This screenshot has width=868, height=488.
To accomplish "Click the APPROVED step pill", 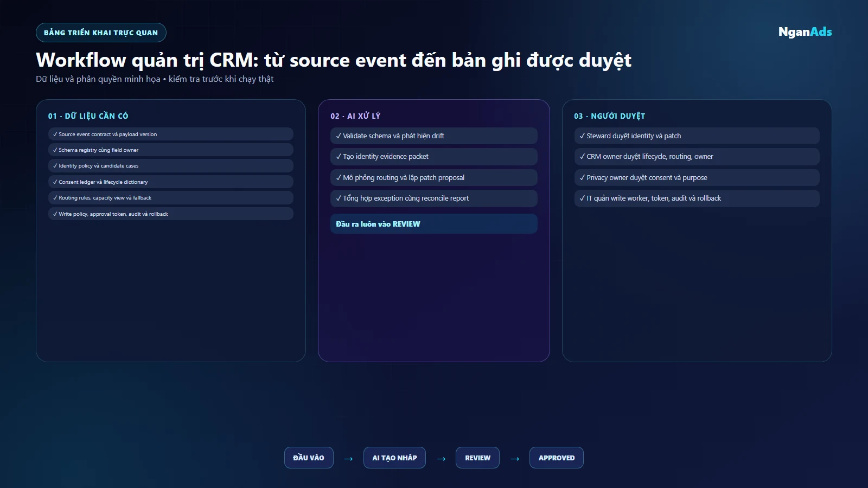I will pyautogui.click(x=557, y=458).
